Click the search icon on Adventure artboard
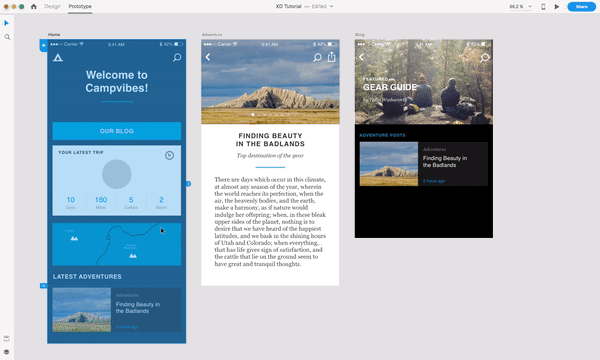 coord(317,57)
